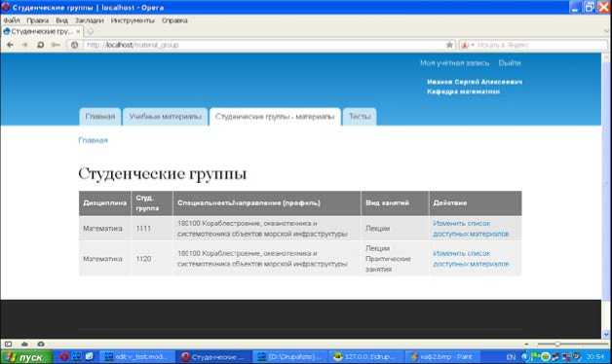Click the second quick launch icon in taskbar
612x364 pixels.
click(77, 356)
